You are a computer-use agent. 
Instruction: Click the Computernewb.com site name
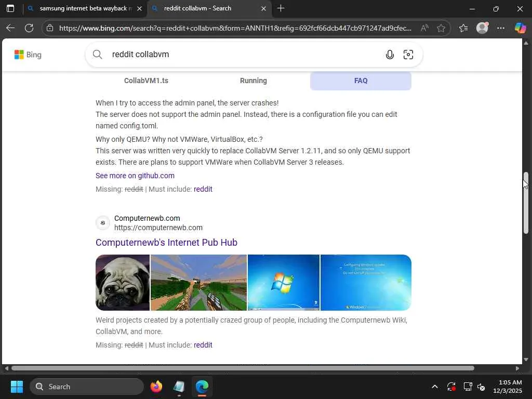[147, 218]
